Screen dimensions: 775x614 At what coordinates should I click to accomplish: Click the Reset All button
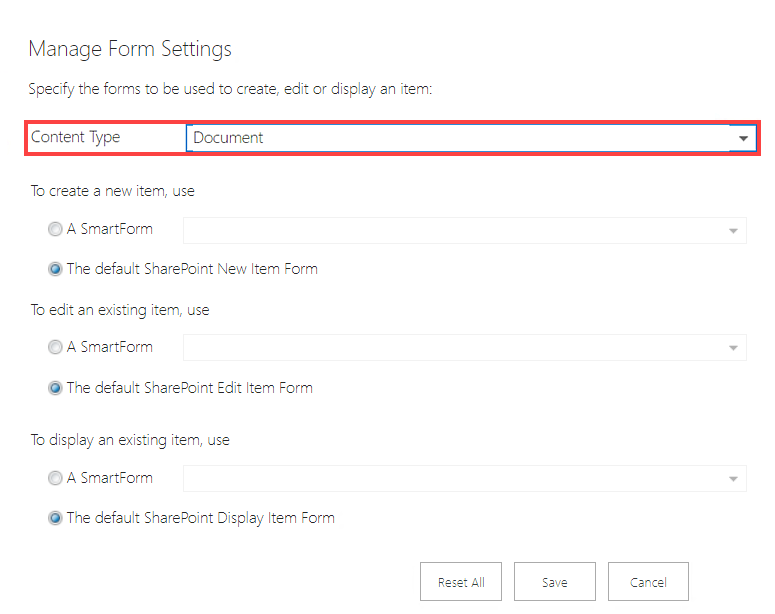(461, 582)
